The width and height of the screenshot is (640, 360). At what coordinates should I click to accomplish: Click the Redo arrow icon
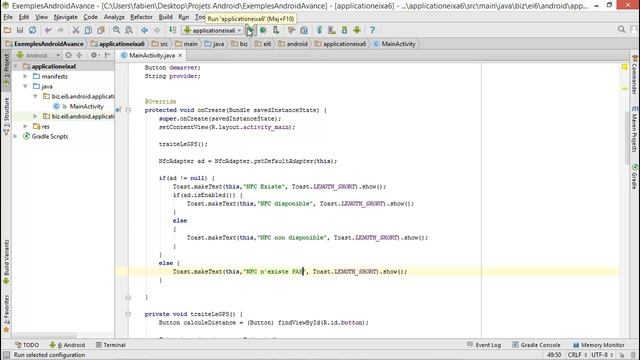click(60, 30)
